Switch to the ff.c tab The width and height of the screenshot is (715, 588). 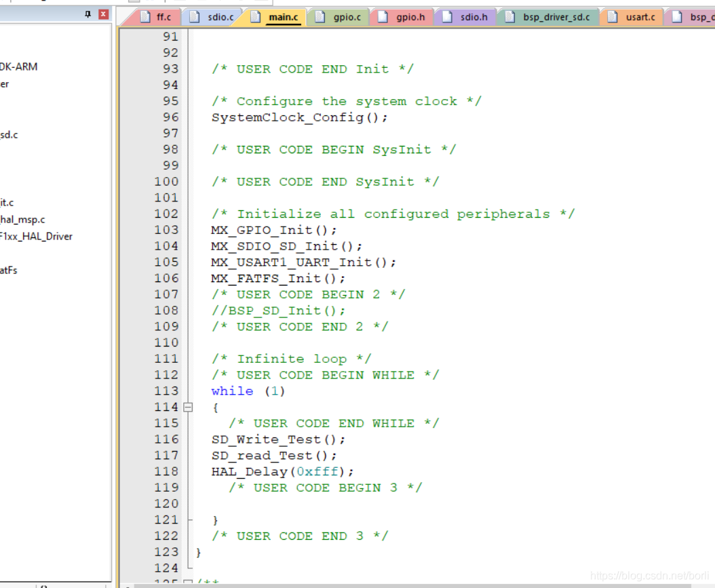click(157, 18)
